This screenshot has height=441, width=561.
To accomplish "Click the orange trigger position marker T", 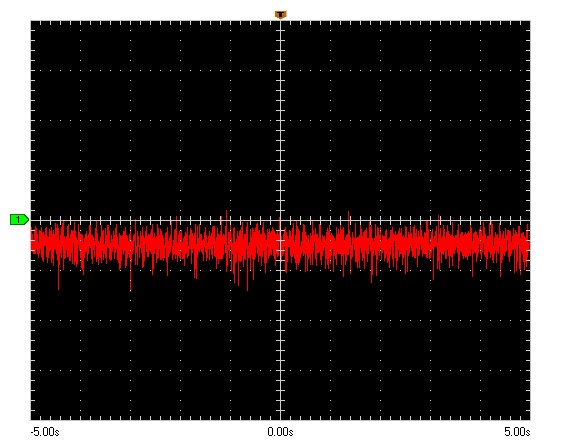I will [280, 15].
